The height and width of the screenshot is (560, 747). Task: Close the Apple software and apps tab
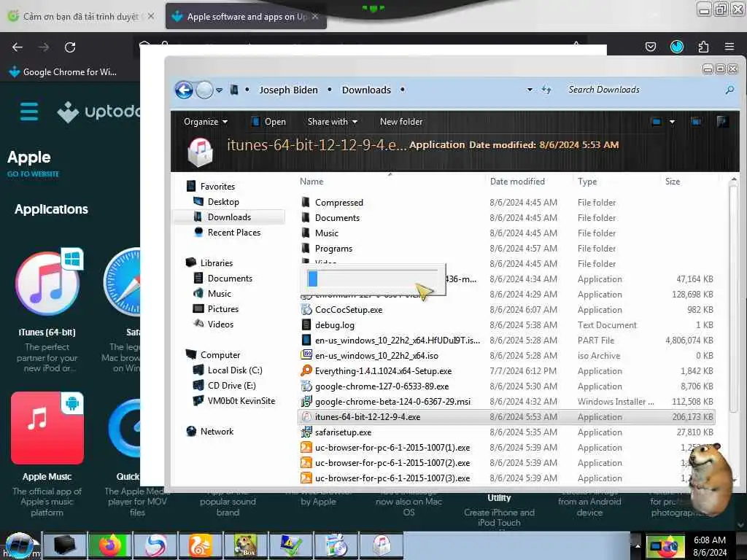[x=315, y=17]
